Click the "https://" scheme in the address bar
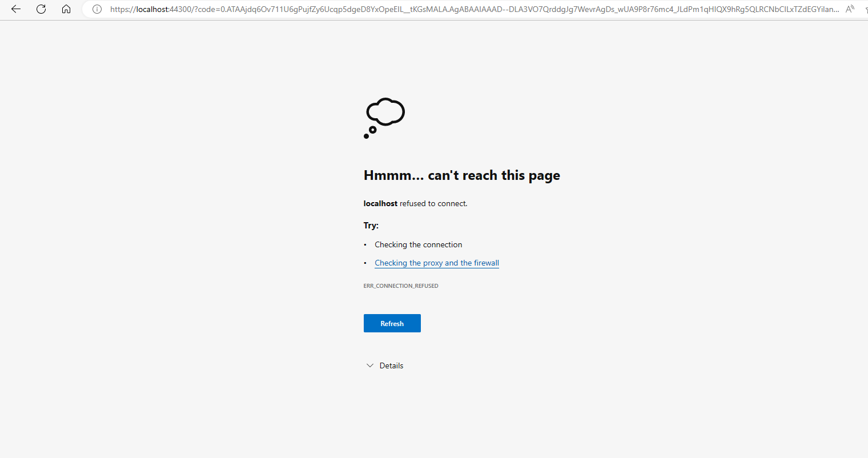 [123, 9]
